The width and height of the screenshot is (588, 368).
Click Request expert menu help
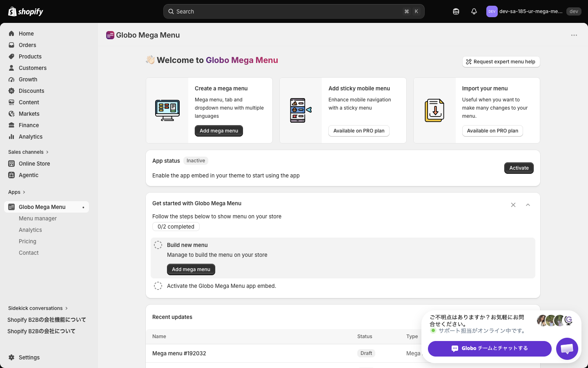click(x=501, y=62)
